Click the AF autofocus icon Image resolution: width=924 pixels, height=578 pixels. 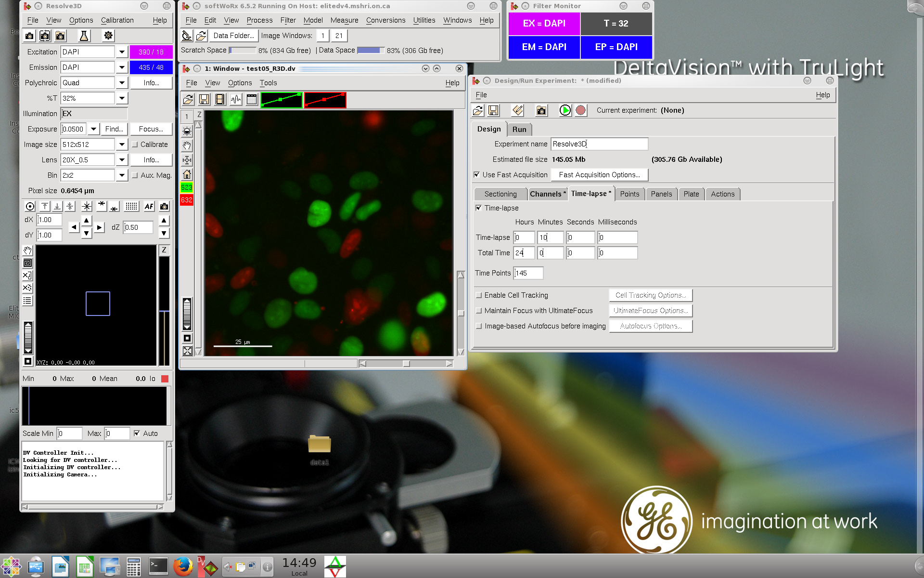tap(149, 206)
